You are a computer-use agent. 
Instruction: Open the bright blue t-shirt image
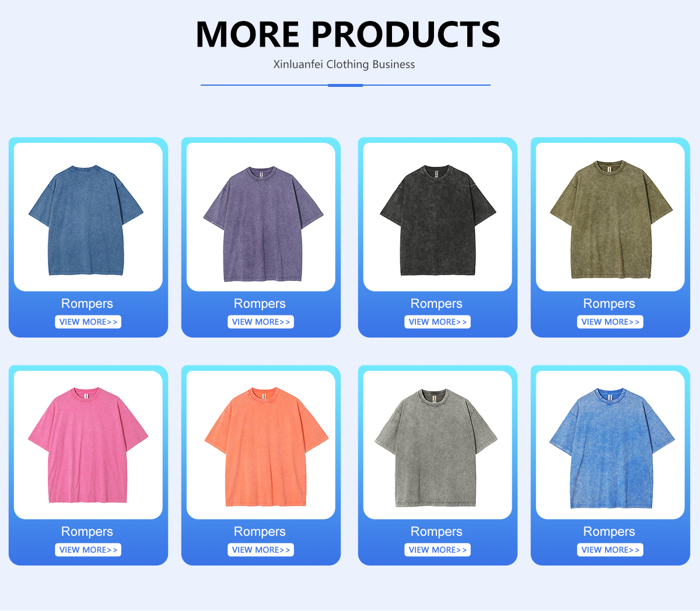coord(610,445)
